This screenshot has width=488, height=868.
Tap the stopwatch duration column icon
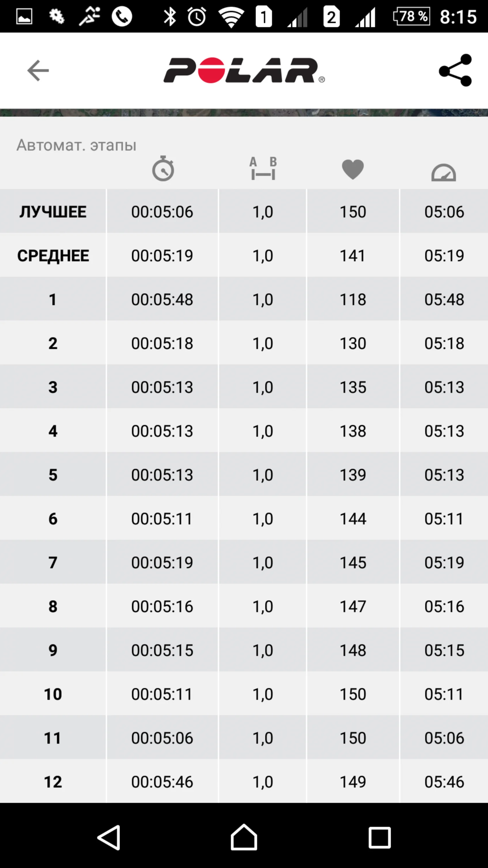(163, 168)
